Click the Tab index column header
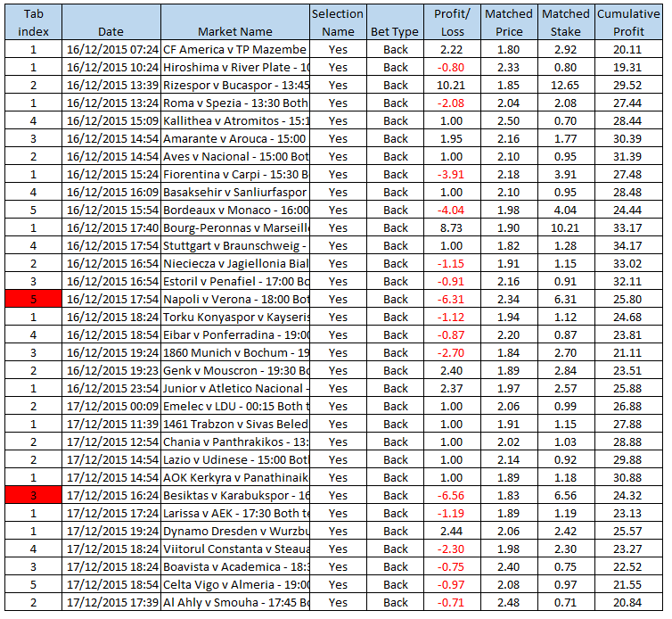The width and height of the screenshot is (672, 619). [34, 22]
